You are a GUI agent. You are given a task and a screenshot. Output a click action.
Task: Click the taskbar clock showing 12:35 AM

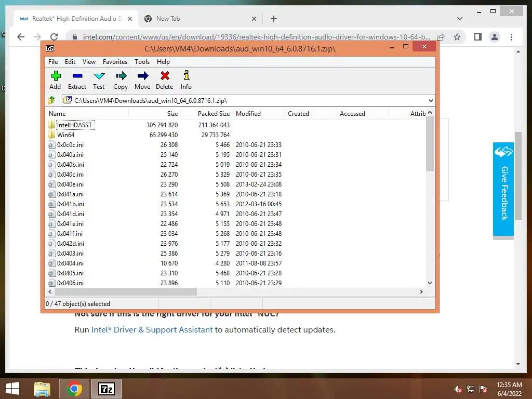(509, 389)
